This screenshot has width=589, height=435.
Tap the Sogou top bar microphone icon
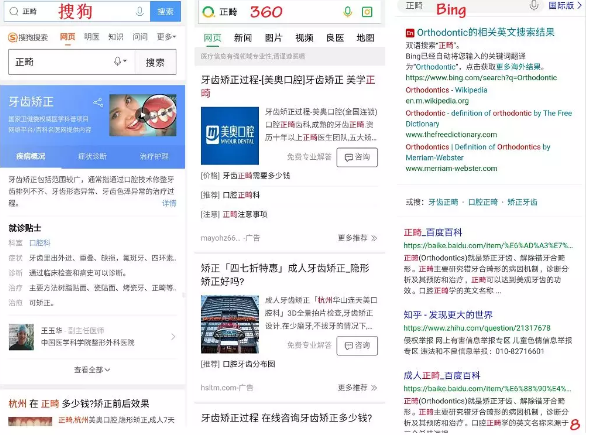click(140, 12)
